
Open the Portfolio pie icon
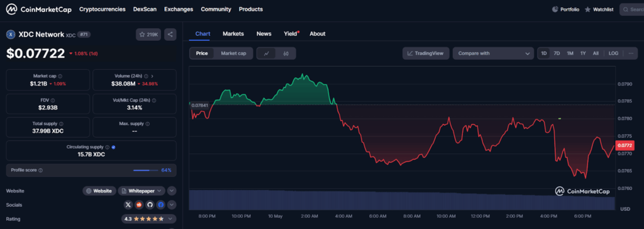[x=555, y=9]
